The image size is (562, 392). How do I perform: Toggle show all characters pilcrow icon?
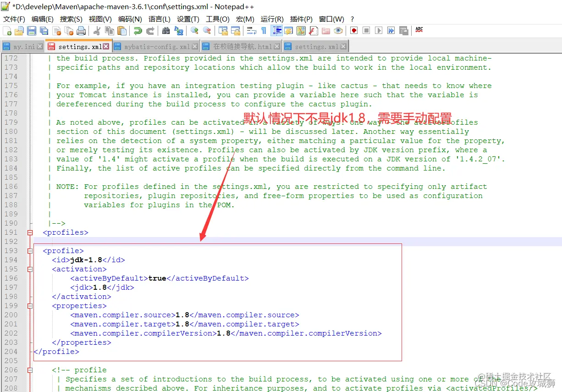[264, 31]
